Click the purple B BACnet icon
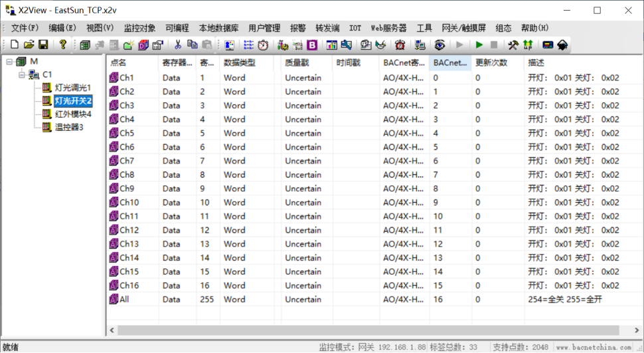Viewport: 644px width, 353px height. (312, 45)
